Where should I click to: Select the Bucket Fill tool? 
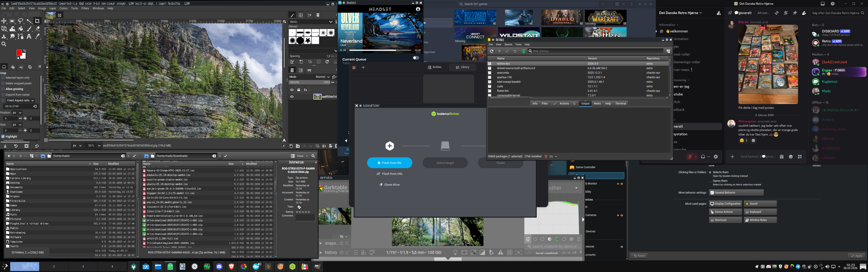point(21,29)
